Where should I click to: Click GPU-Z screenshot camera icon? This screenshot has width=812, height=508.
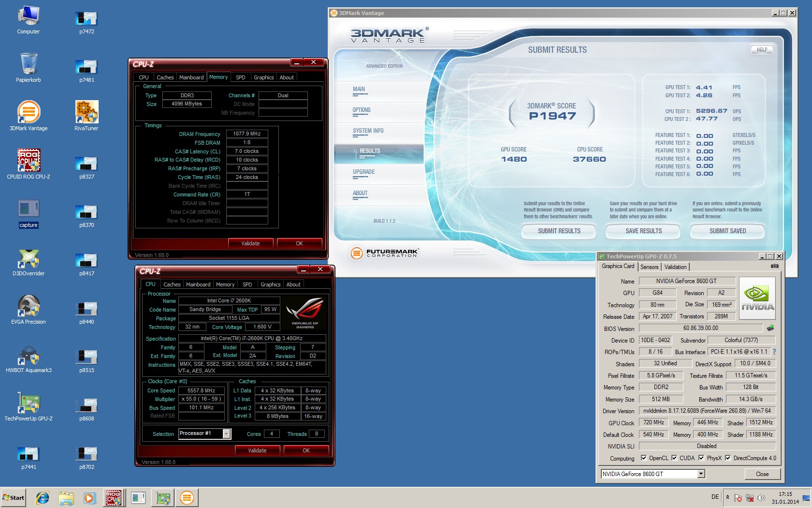coord(775,266)
